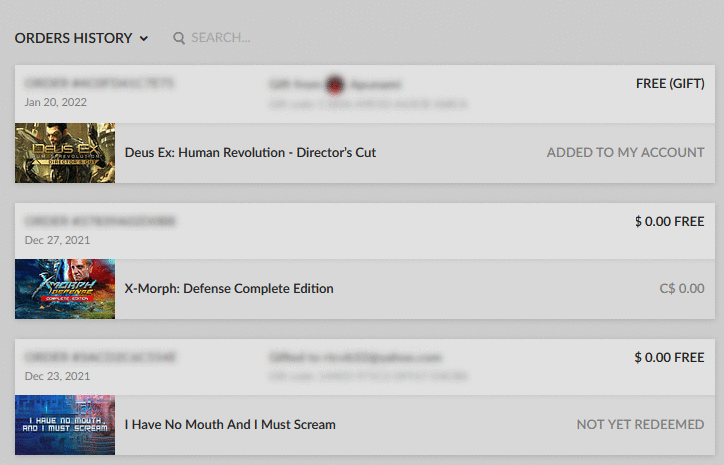The width and height of the screenshot is (724, 465).
Task: Open X-Morph Defense game thumbnail
Action: click(x=65, y=289)
